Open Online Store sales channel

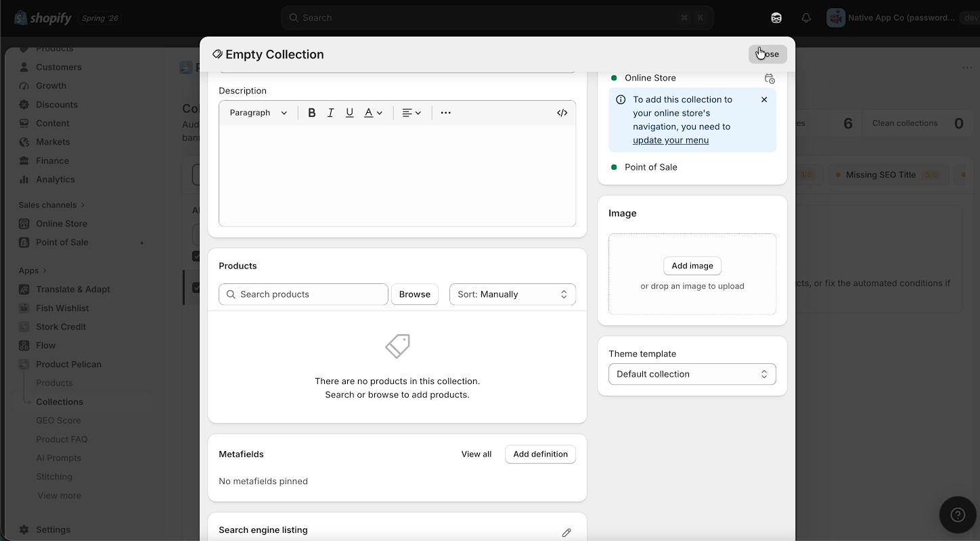click(x=62, y=224)
